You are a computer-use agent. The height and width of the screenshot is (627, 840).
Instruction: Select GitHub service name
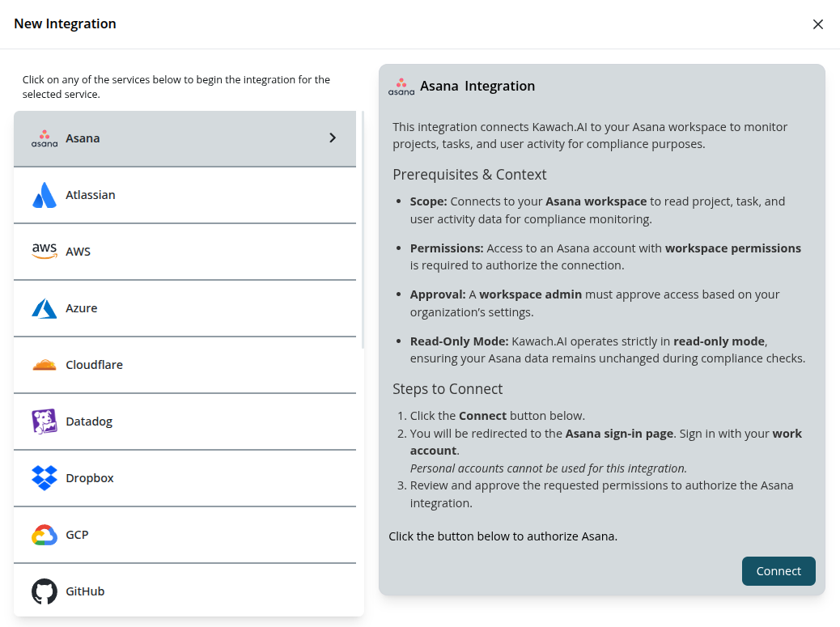point(86,591)
